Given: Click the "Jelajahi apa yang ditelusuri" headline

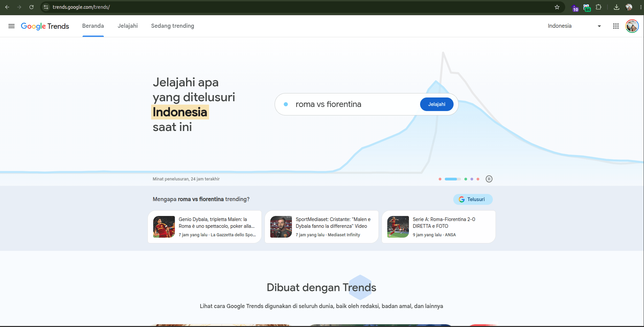Looking at the screenshot, I should (x=194, y=90).
